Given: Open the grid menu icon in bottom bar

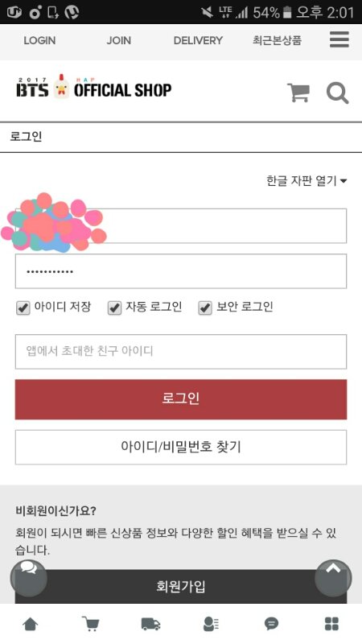Looking at the screenshot, I should point(331,624).
